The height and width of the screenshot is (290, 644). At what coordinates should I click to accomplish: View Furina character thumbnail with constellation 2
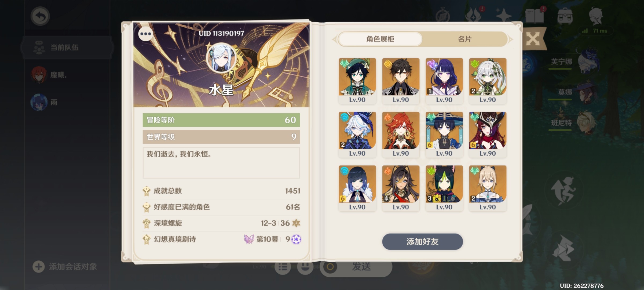(357, 135)
